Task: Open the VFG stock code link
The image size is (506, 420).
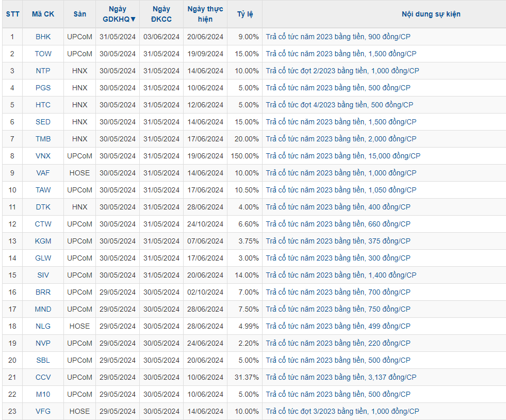Action: pyautogui.click(x=43, y=411)
